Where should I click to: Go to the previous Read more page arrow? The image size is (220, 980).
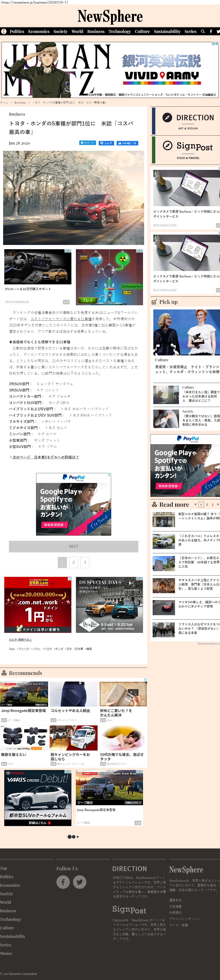coord(195,504)
